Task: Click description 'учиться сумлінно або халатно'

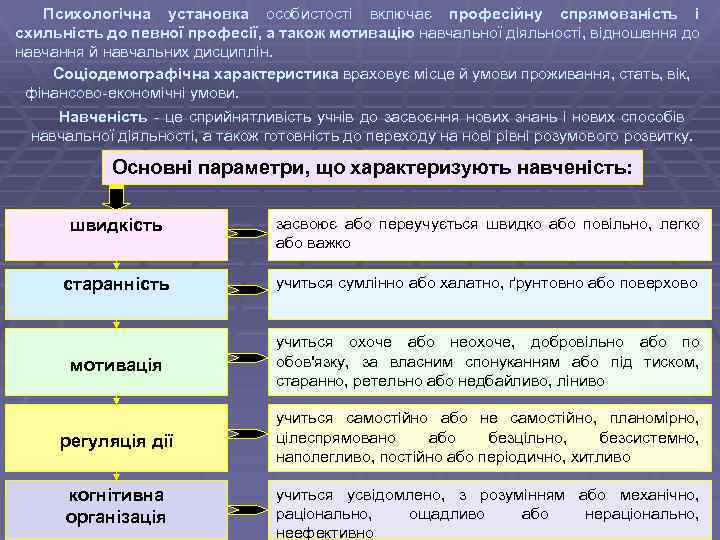Action: [489, 294]
